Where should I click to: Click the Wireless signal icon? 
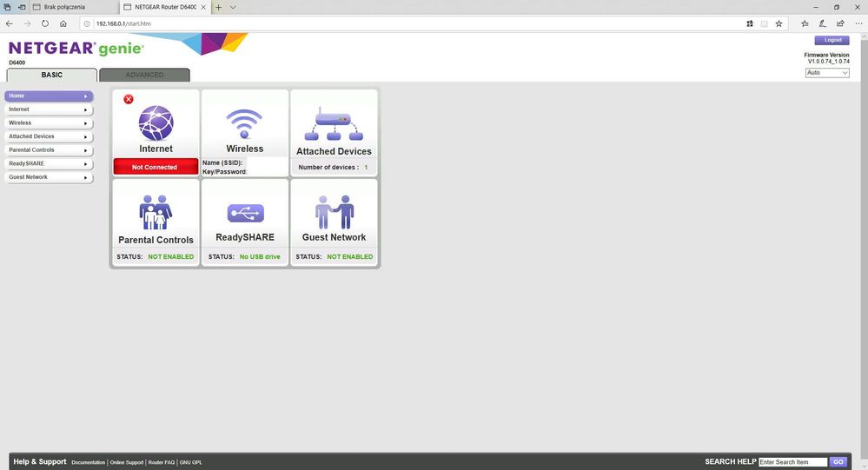(244, 122)
